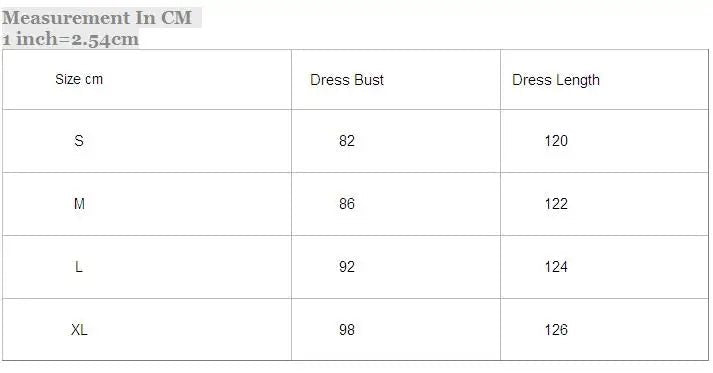
Task: Select bust value 82
Action: pos(346,141)
